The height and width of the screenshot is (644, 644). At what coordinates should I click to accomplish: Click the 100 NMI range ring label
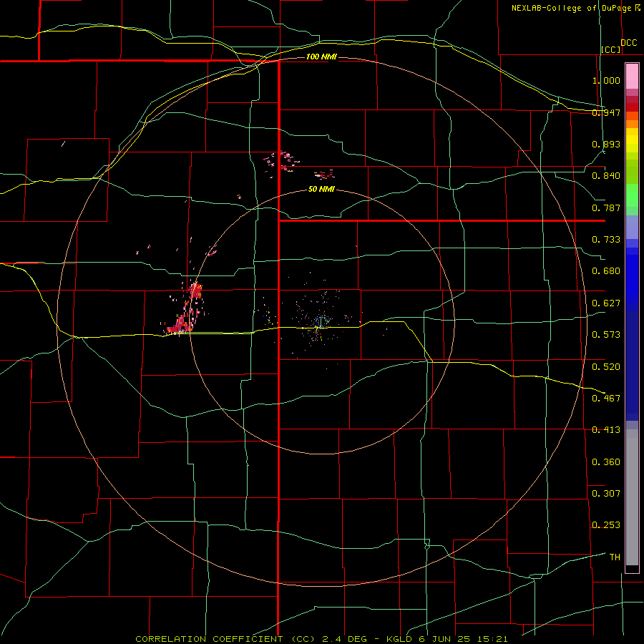coord(321,57)
